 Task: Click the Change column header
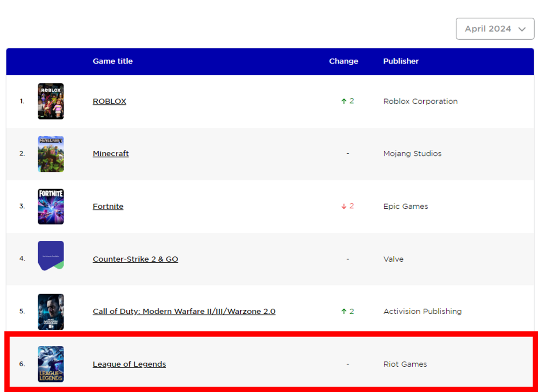point(343,61)
